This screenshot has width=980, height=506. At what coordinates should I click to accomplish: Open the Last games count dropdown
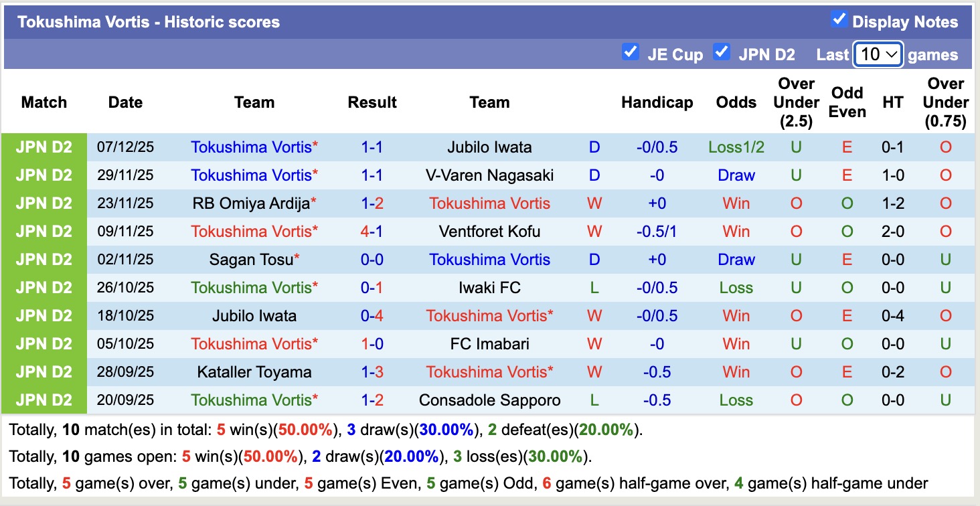click(x=878, y=54)
